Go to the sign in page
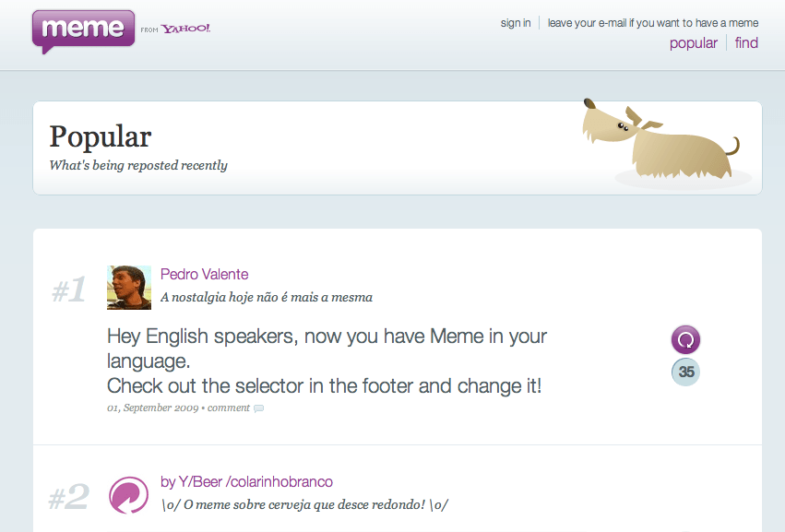The height and width of the screenshot is (532, 785). [x=515, y=23]
